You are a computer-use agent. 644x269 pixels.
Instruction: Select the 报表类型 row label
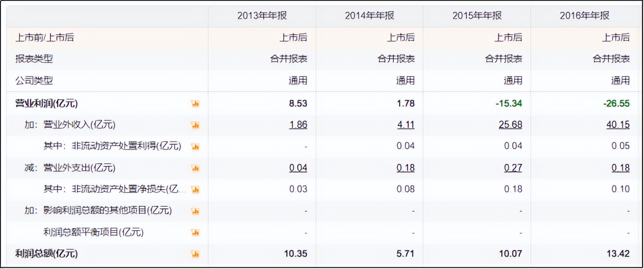coord(34,59)
